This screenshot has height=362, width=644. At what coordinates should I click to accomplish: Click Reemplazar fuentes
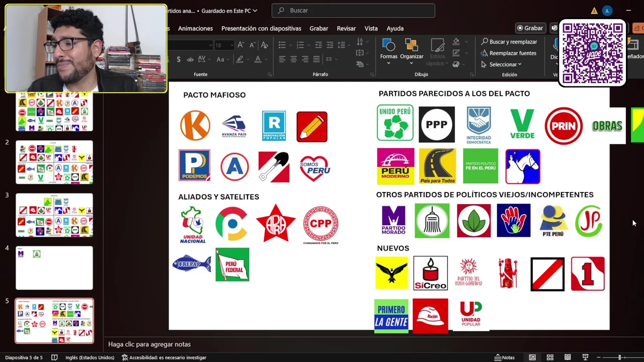click(509, 53)
